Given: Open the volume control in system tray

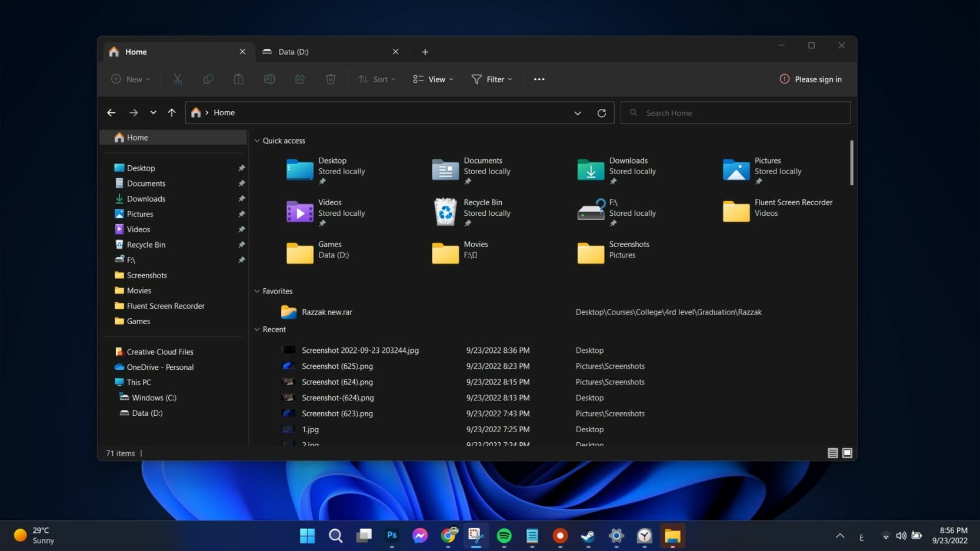Looking at the screenshot, I should [901, 536].
